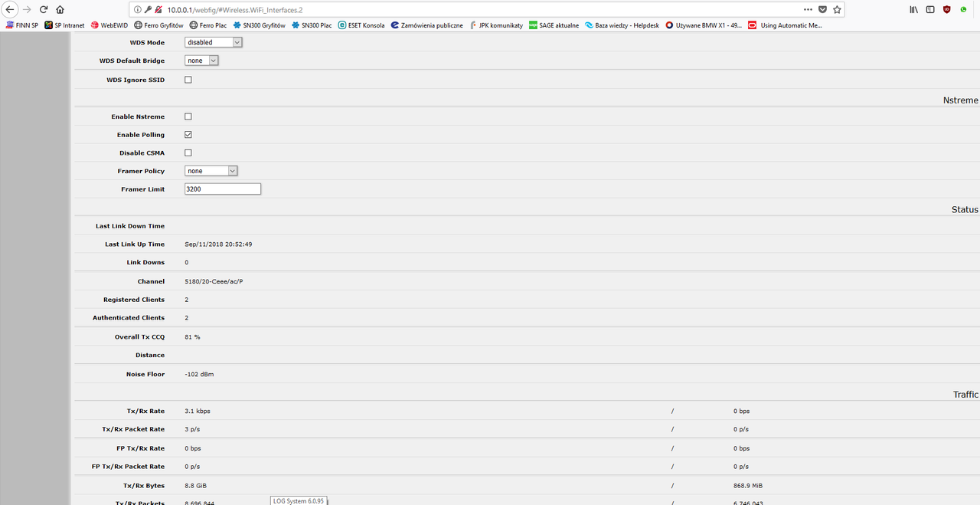This screenshot has width=980, height=505.
Task: Click the Tx Rate value 3.1 kbps
Action: tap(197, 412)
